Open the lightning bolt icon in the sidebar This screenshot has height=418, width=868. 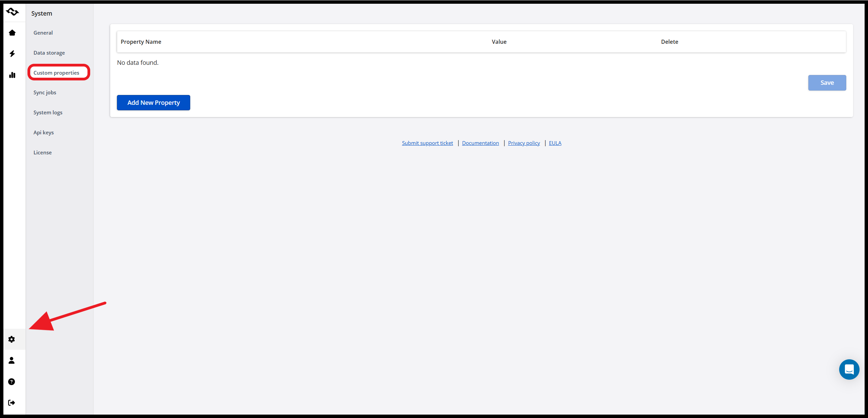12,54
